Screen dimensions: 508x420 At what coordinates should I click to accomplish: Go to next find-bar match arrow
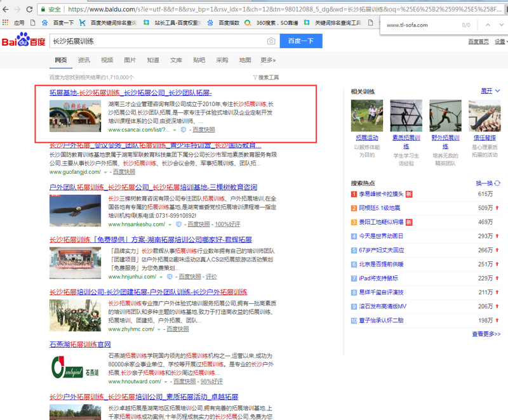pyautogui.click(x=501, y=25)
